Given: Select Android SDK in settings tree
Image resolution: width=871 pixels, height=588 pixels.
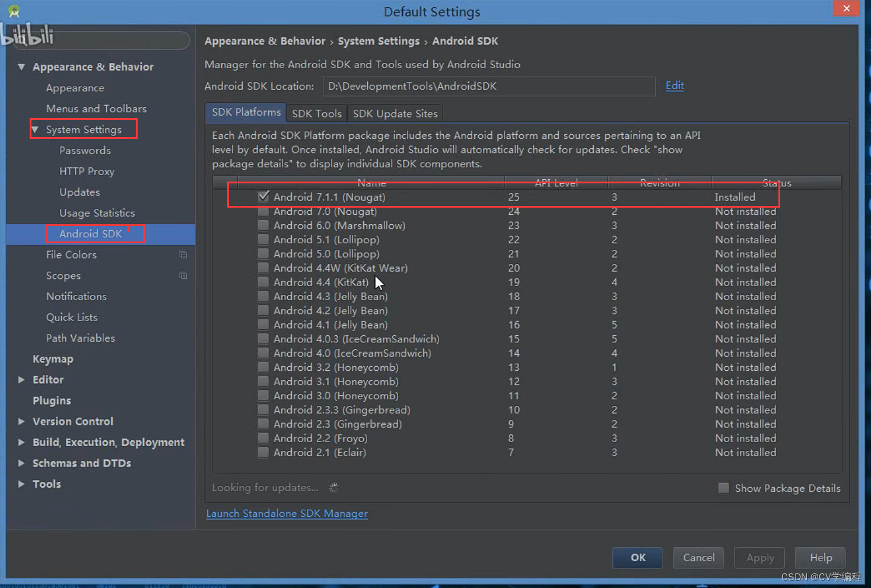Looking at the screenshot, I should pos(91,234).
